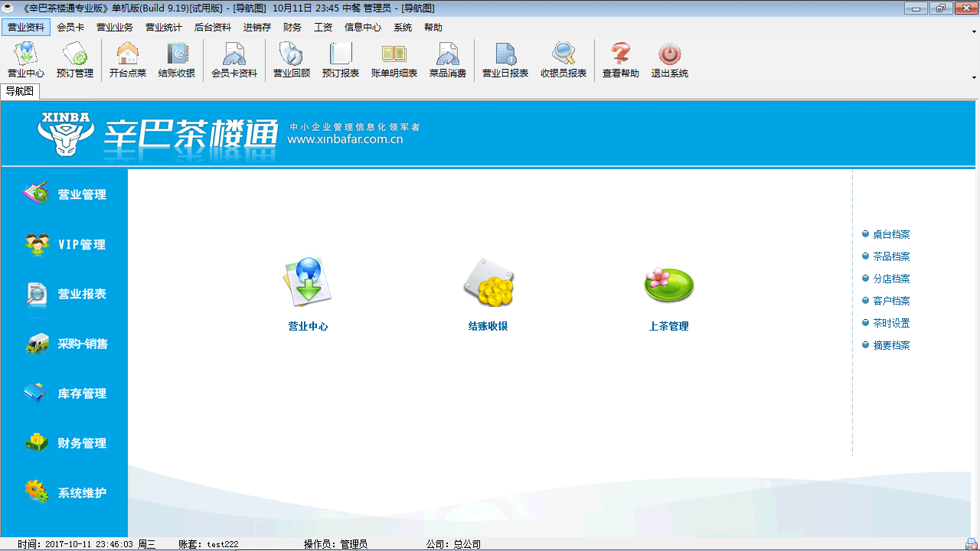Open the 帮助 menu
Image resolution: width=980 pixels, height=551 pixels.
(433, 27)
